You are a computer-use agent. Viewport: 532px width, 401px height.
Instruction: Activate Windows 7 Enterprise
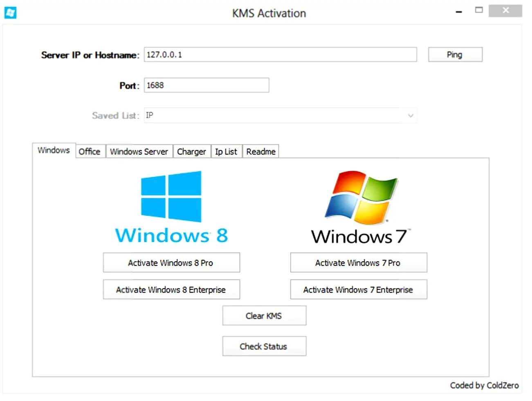click(359, 290)
